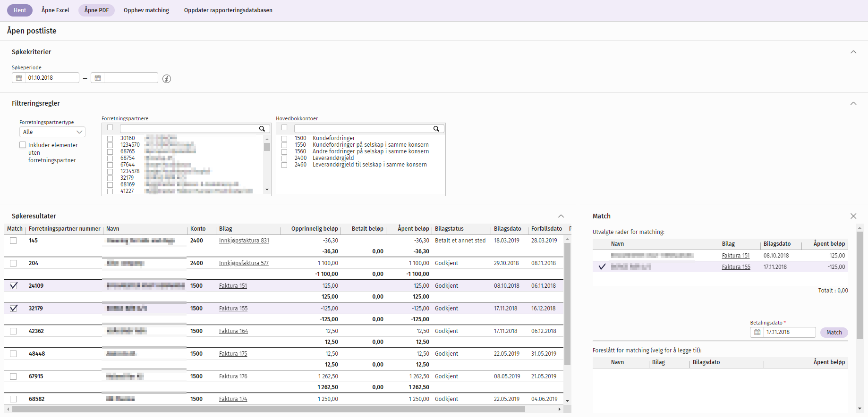
Task: Click Åpne Excel
Action: [55, 10]
